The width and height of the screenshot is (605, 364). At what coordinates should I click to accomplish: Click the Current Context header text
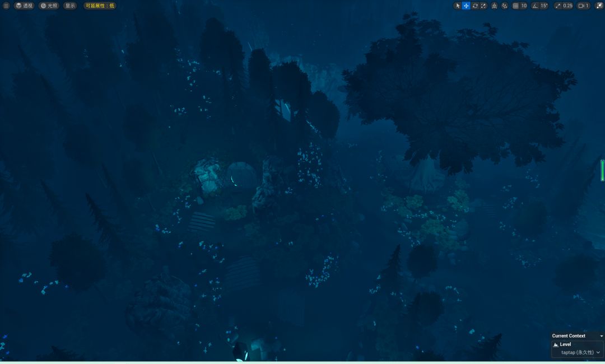(569, 336)
